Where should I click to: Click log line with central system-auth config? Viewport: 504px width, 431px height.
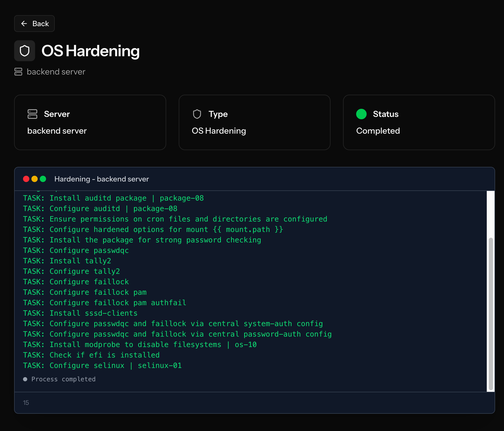tap(173, 324)
